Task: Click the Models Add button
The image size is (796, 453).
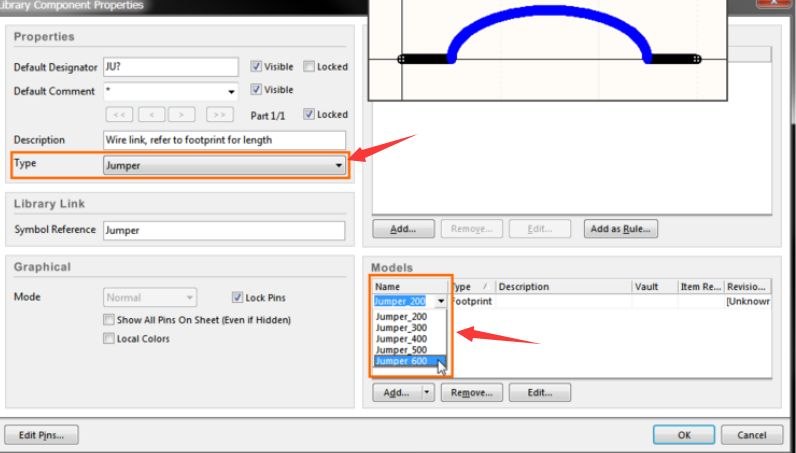Action: point(397,393)
